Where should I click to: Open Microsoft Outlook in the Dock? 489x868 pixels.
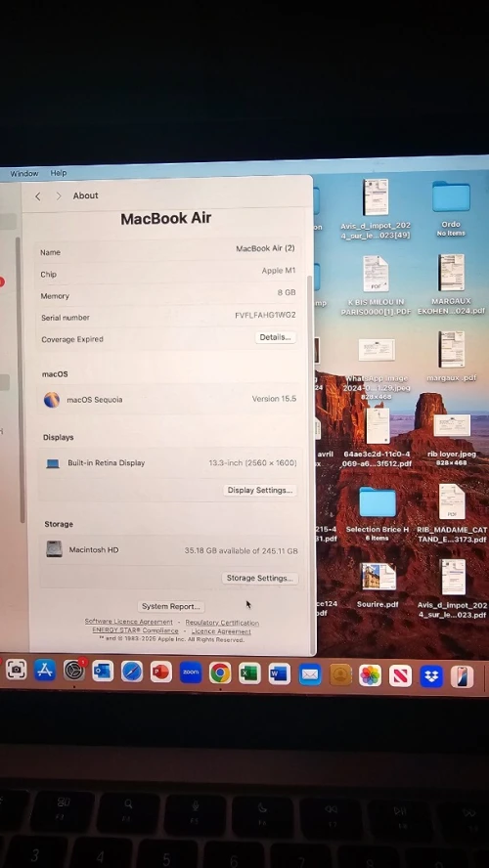[x=103, y=671]
